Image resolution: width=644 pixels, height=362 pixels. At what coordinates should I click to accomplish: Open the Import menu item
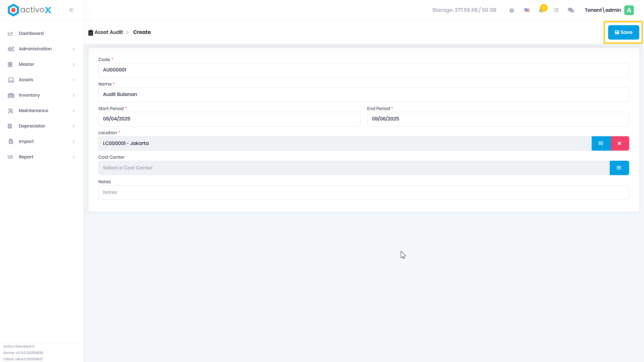42,142
